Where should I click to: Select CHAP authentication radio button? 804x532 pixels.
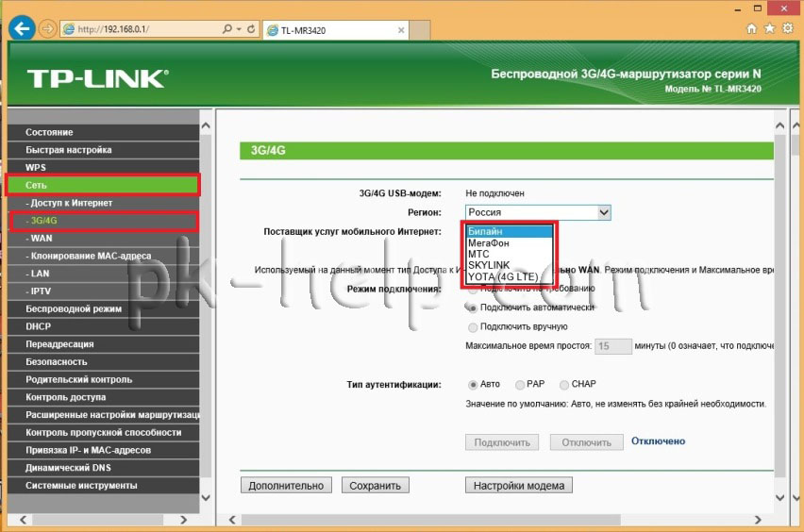pos(564,385)
